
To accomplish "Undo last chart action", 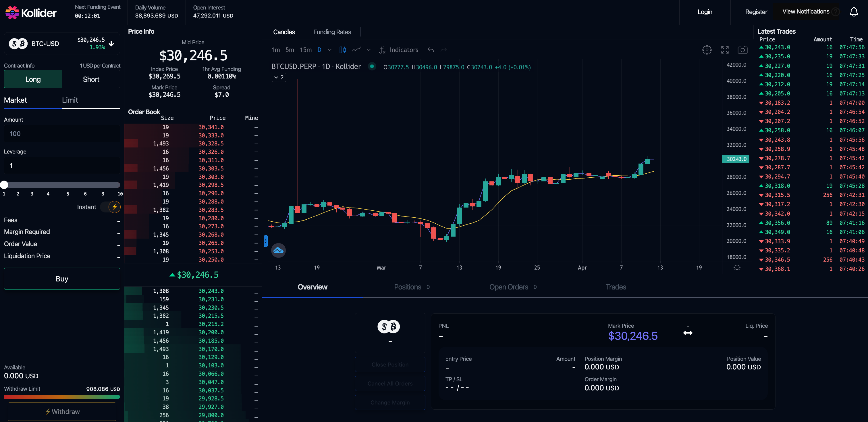I will click(x=431, y=50).
